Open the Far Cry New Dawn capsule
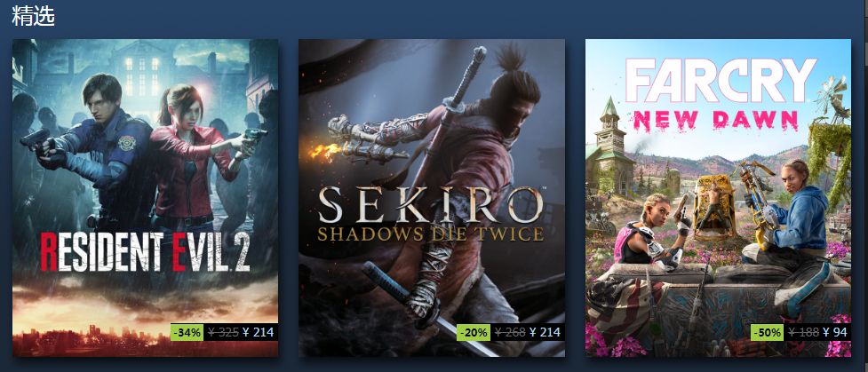 coord(718,198)
